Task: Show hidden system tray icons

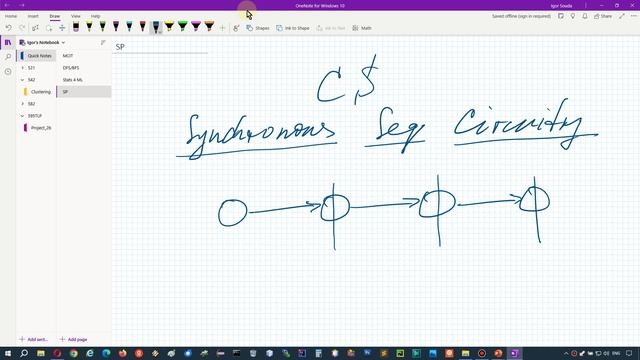Action: coord(566,353)
